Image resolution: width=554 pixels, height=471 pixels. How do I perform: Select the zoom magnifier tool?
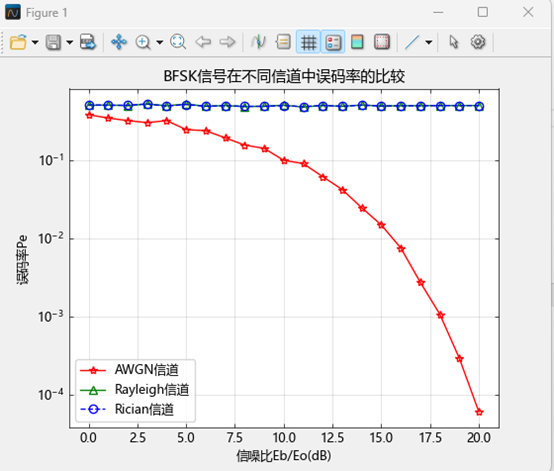click(143, 42)
